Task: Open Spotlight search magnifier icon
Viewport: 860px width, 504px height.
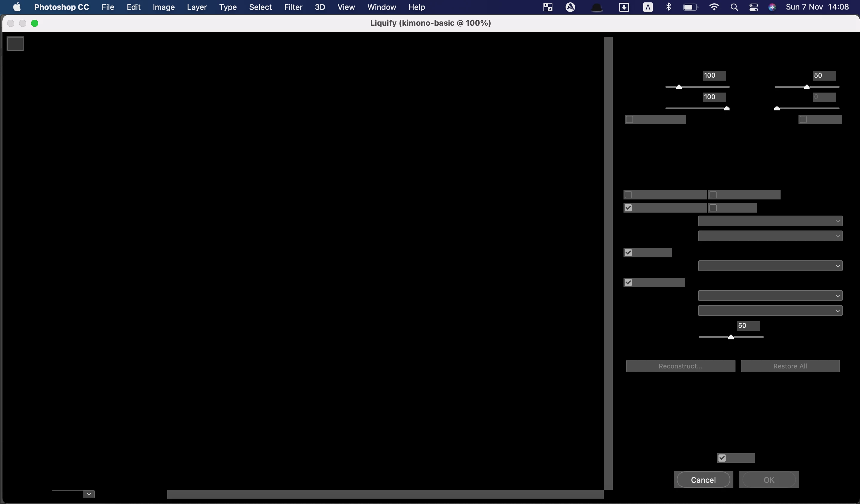Action: point(734,7)
